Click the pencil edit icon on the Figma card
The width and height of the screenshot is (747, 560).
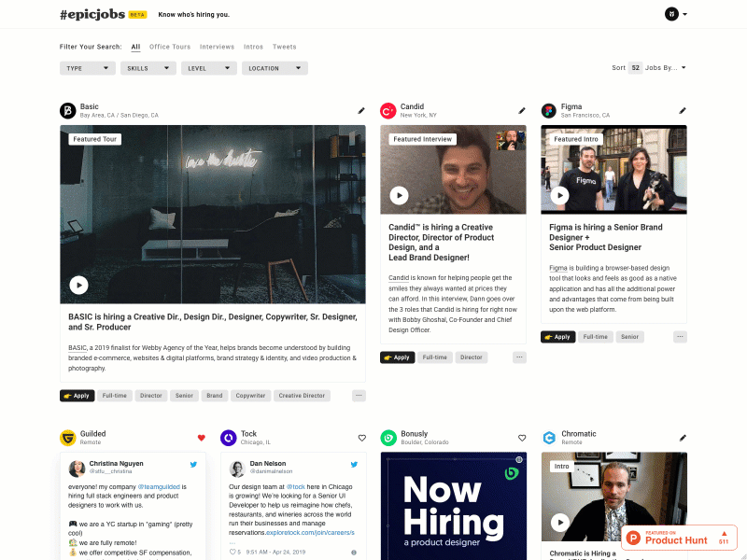(x=684, y=110)
